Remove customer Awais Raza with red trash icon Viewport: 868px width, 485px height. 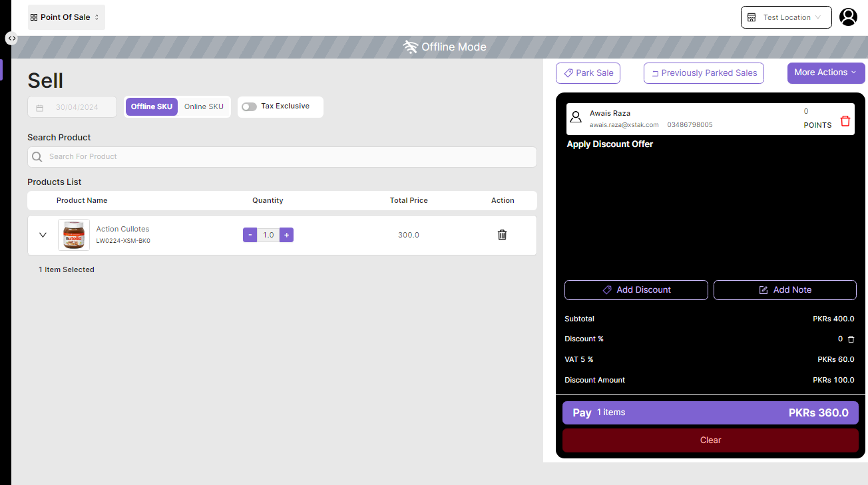pos(845,121)
